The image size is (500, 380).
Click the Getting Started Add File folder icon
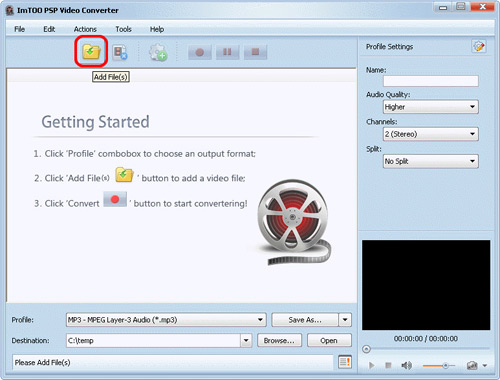pyautogui.click(x=124, y=175)
